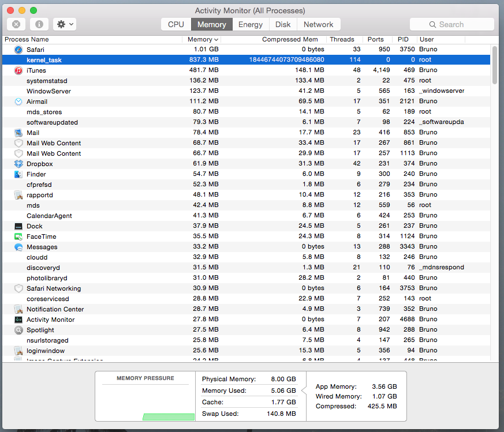
Task: Click the 1.01 GB memory value for Safari
Action: (206, 49)
